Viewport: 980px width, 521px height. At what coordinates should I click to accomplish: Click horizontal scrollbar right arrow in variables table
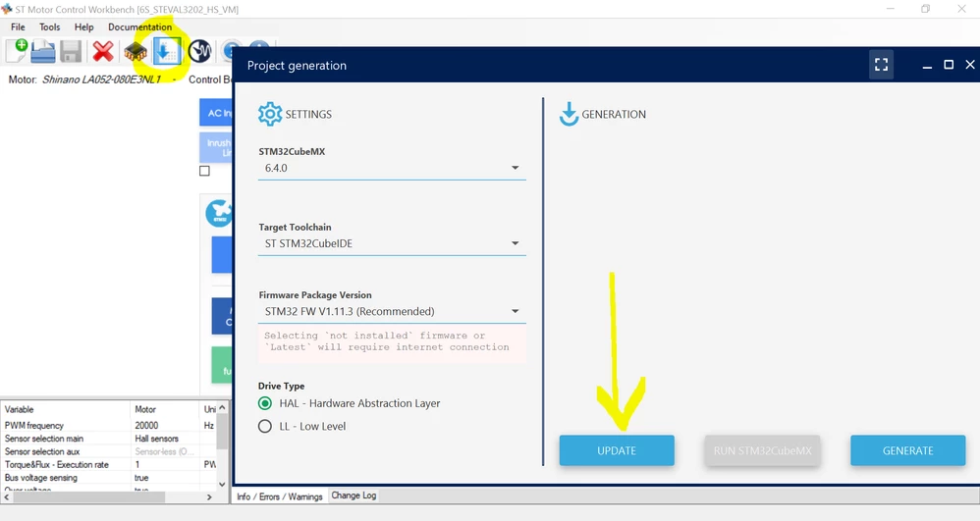point(209,497)
